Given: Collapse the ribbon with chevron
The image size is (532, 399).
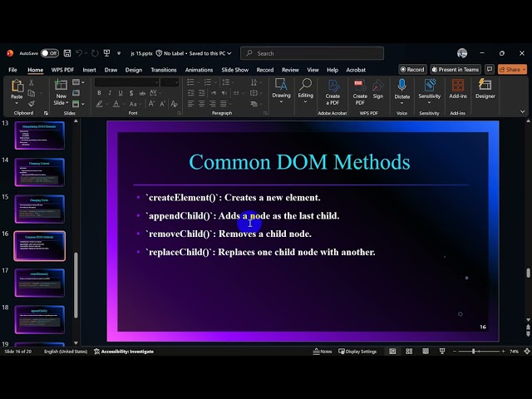Looking at the screenshot, I should coord(523,111).
